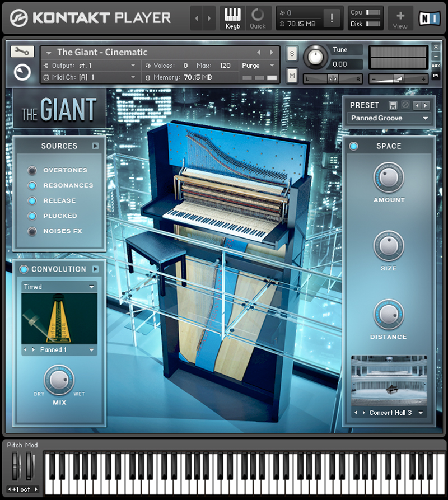
Task: Click the exclamation panic button
Action: 332,18
